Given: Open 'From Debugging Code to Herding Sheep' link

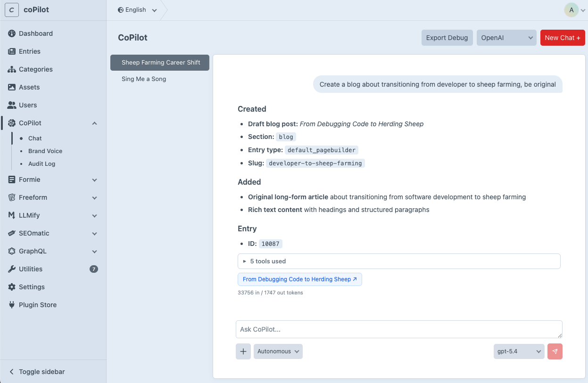Looking at the screenshot, I should click(300, 279).
